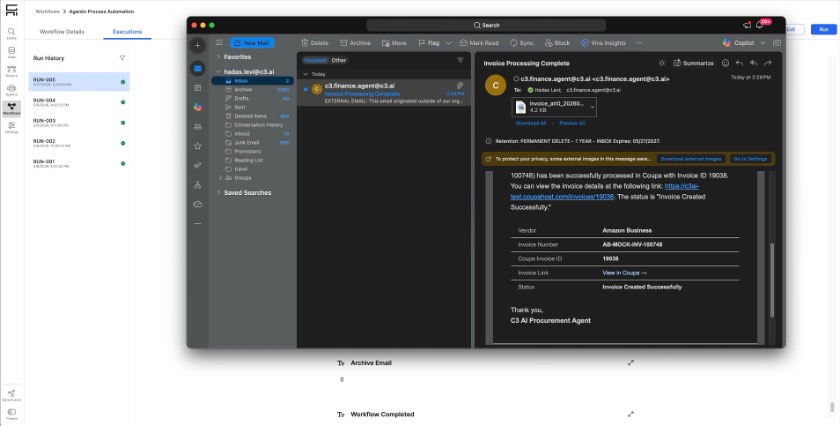Click the Preview All link
Image resolution: width=840 pixels, height=426 pixels.
click(x=572, y=123)
